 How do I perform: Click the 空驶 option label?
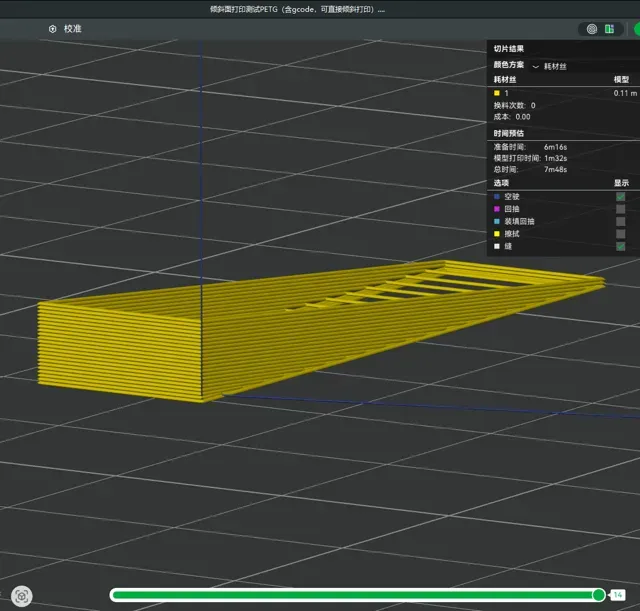(512, 197)
